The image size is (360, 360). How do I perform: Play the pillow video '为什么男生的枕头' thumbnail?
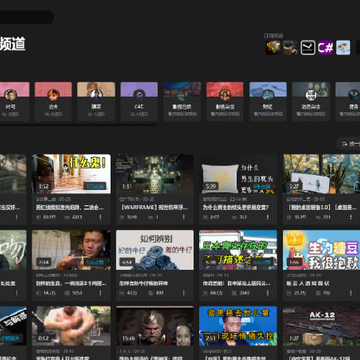click(238, 174)
